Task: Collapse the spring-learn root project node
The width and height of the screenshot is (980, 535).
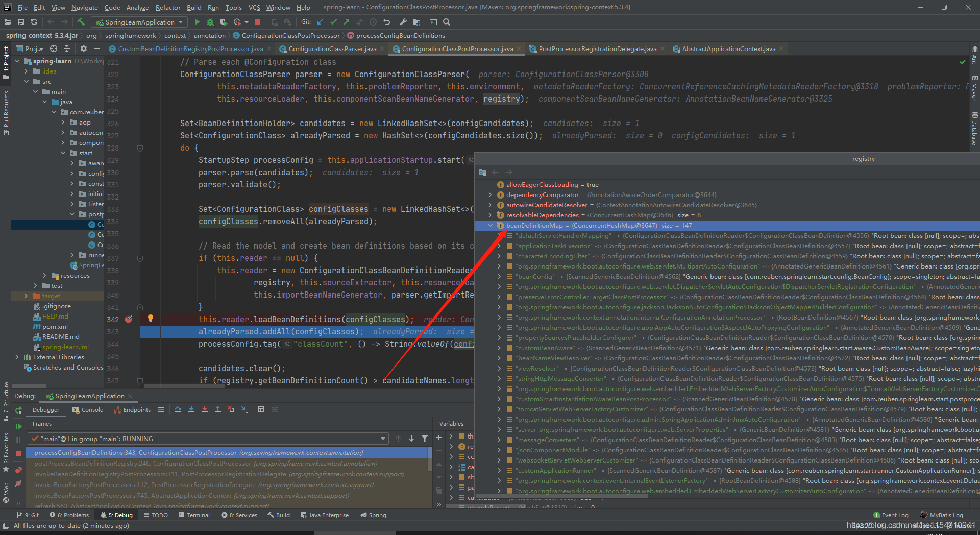Action: pyautogui.click(x=17, y=61)
